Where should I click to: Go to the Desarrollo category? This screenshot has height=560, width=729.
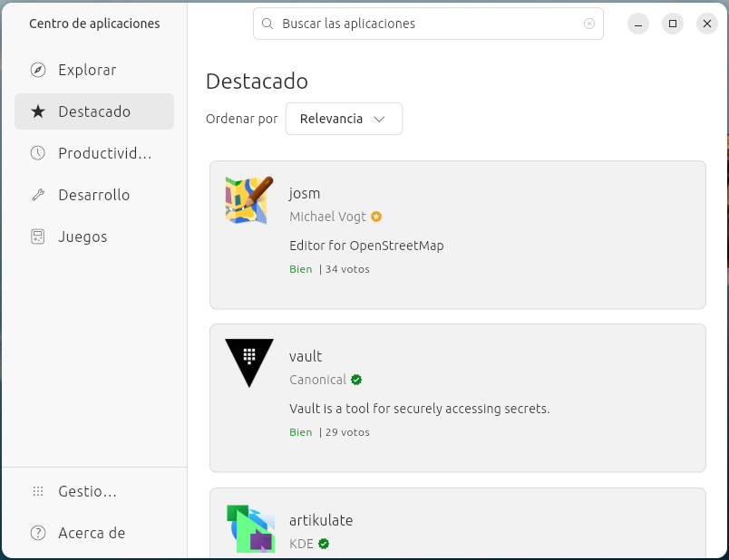(x=93, y=195)
